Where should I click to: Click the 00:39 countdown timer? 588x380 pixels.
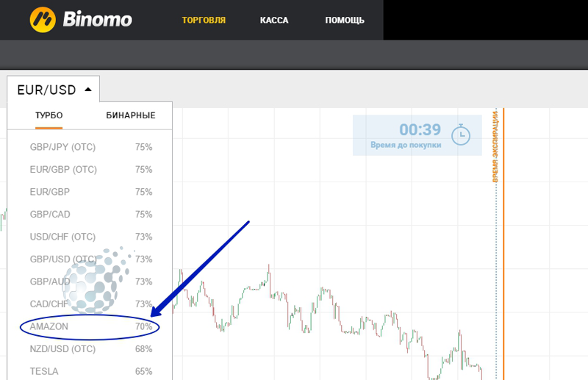coord(420,130)
